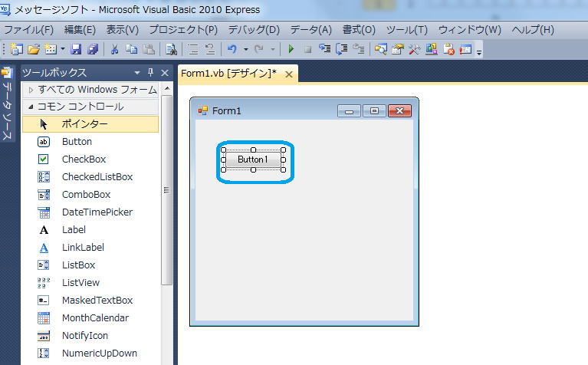The width and height of the screenshot is (588, 365).
Task: Click the Stop Debugging square icon
Action: [308, 49]
